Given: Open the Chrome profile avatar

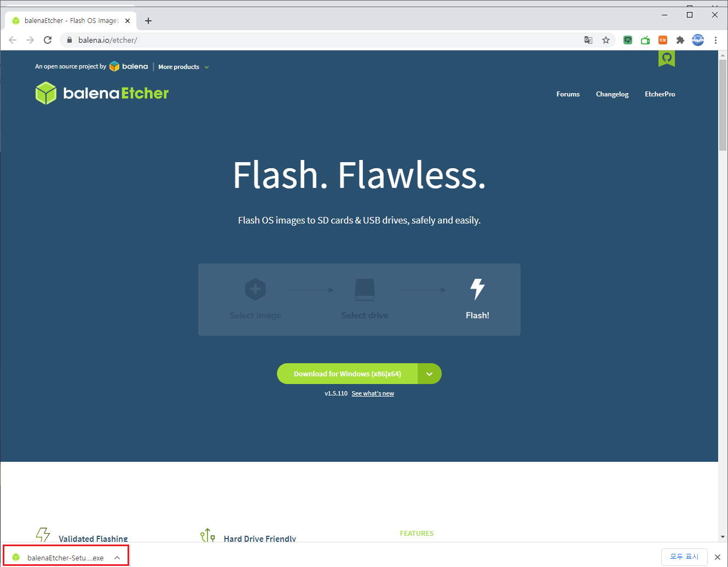Looking at the screenshot, I should pyautogui.click(x=698, y=40).
